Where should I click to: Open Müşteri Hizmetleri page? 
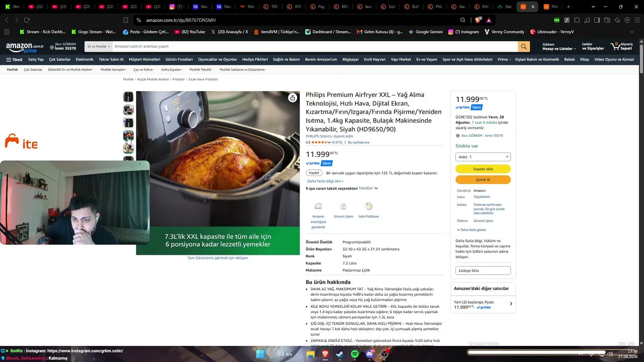coord(144,59)
